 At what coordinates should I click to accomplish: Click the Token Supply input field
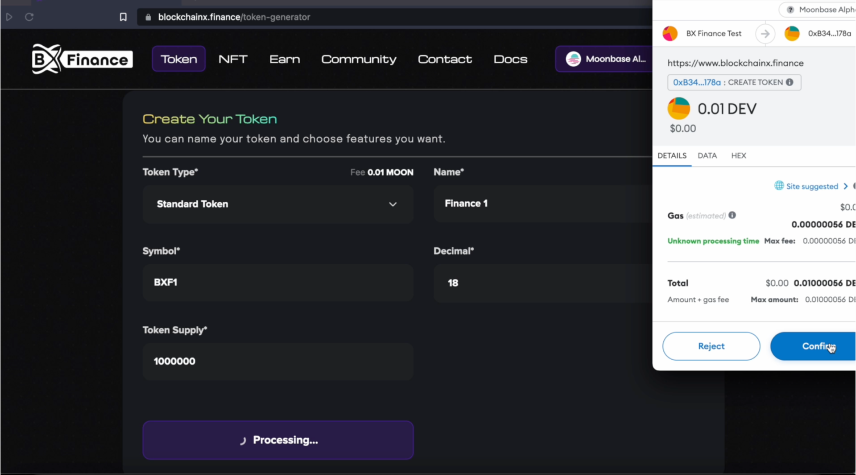tap(278, 361)
